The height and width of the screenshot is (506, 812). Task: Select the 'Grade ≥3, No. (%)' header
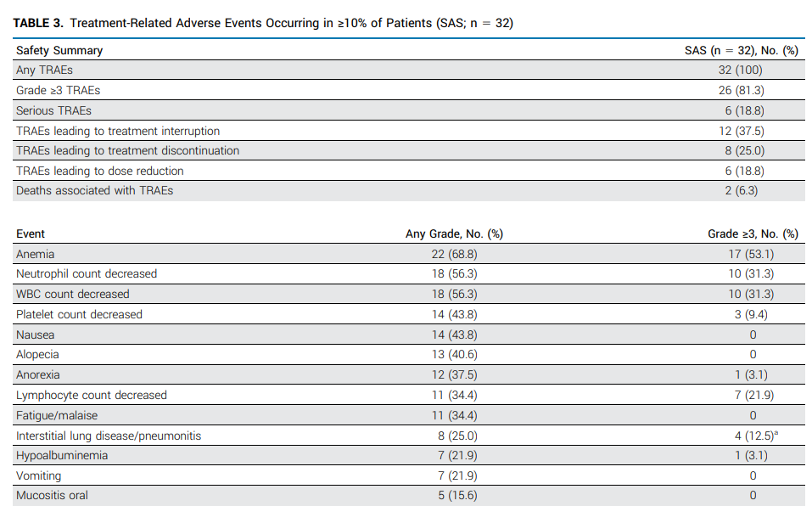coord(753,233)
